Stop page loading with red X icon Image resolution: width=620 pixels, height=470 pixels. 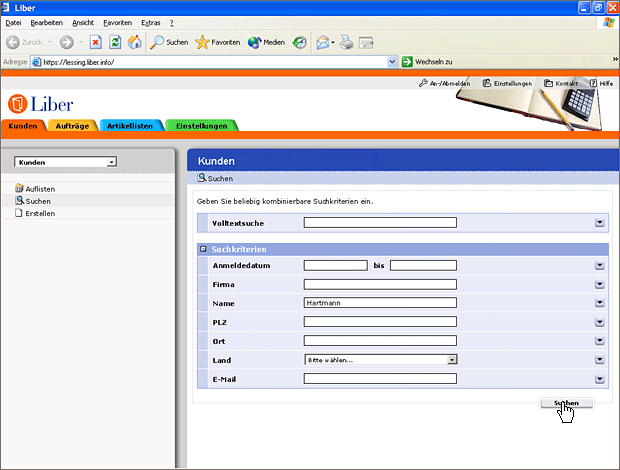[x=95, y=42]
